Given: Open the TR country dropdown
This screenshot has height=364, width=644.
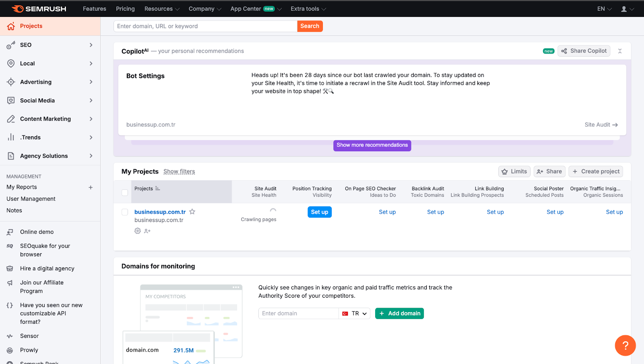Looking at the screenshot, I should pyautogui.click(x=355, y=314).
